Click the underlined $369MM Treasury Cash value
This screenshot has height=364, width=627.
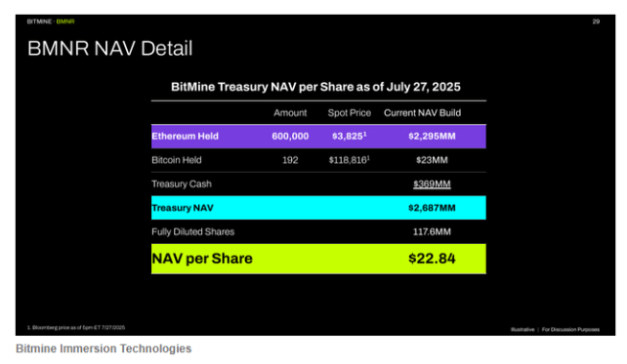[432, 183]
